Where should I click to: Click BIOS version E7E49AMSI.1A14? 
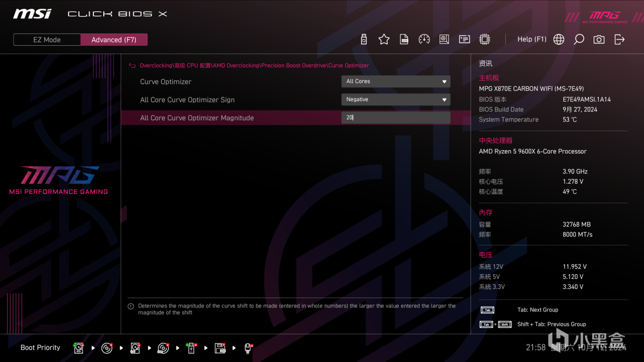[587, 99]
